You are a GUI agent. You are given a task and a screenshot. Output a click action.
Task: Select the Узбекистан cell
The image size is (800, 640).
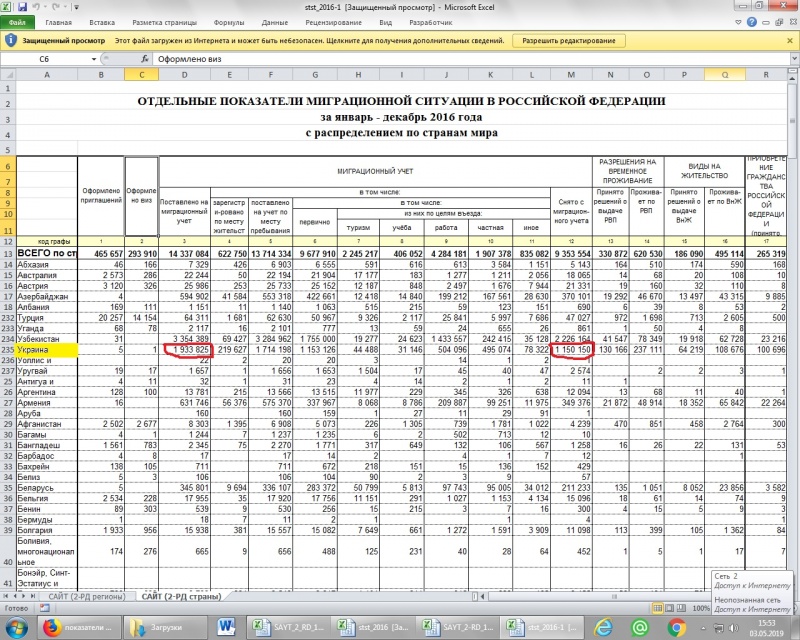coord(46,339)
